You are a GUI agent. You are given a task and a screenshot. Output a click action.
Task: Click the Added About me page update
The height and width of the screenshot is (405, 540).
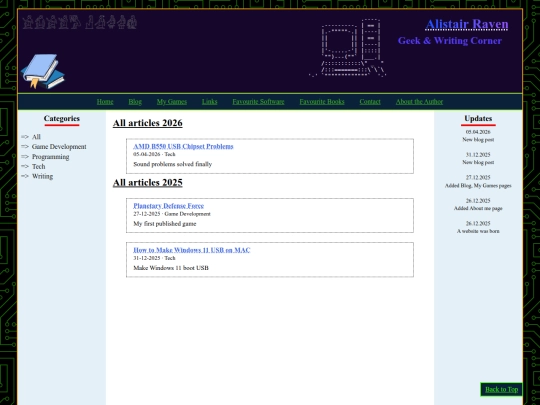pos(478,208)
